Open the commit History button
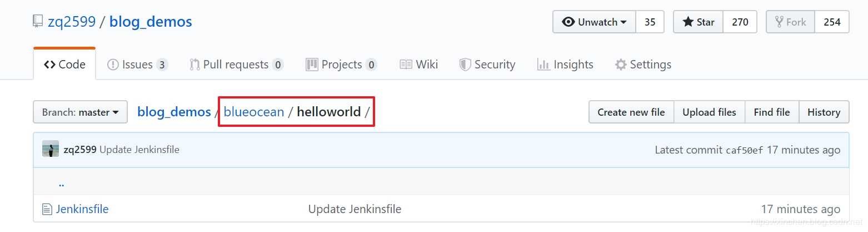This screenshot has height=232, width=868. (824, 112)
